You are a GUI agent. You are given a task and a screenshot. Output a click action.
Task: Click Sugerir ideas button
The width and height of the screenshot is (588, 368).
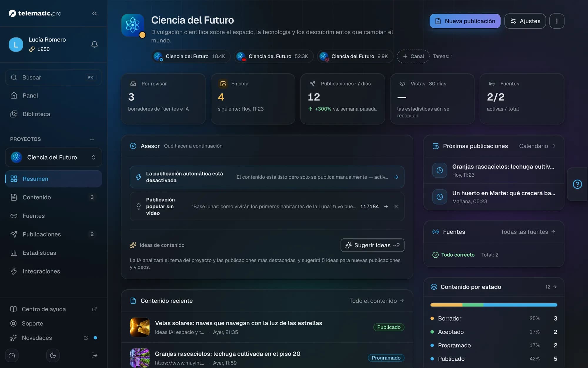(372, 245)
